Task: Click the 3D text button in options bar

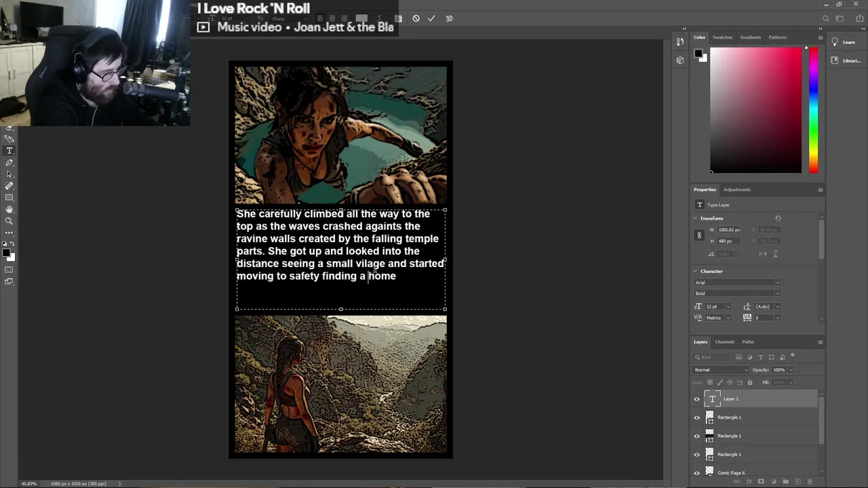Action: click(x=449, y=19)
